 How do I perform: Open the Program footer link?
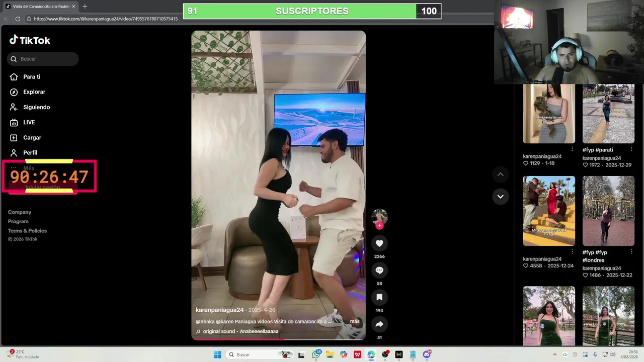(18, 221)
